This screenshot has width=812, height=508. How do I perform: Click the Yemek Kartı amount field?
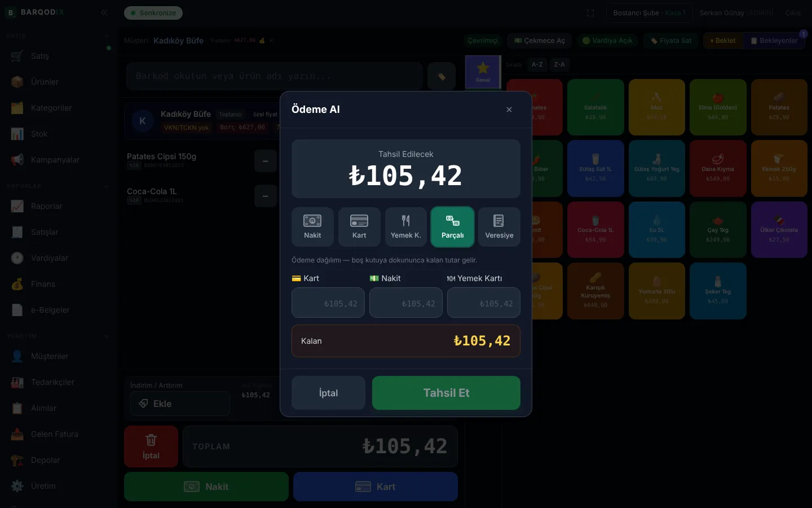(484, 303)
